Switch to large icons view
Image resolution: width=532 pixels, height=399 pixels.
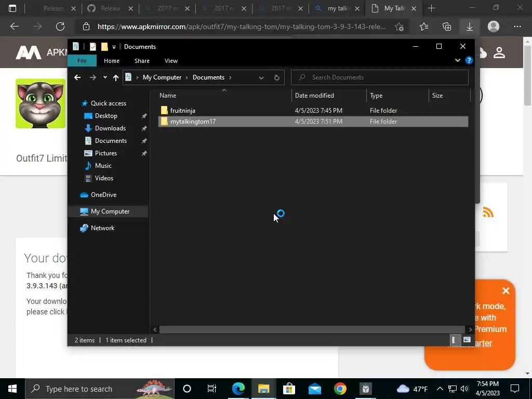click(x=467, y=340)
